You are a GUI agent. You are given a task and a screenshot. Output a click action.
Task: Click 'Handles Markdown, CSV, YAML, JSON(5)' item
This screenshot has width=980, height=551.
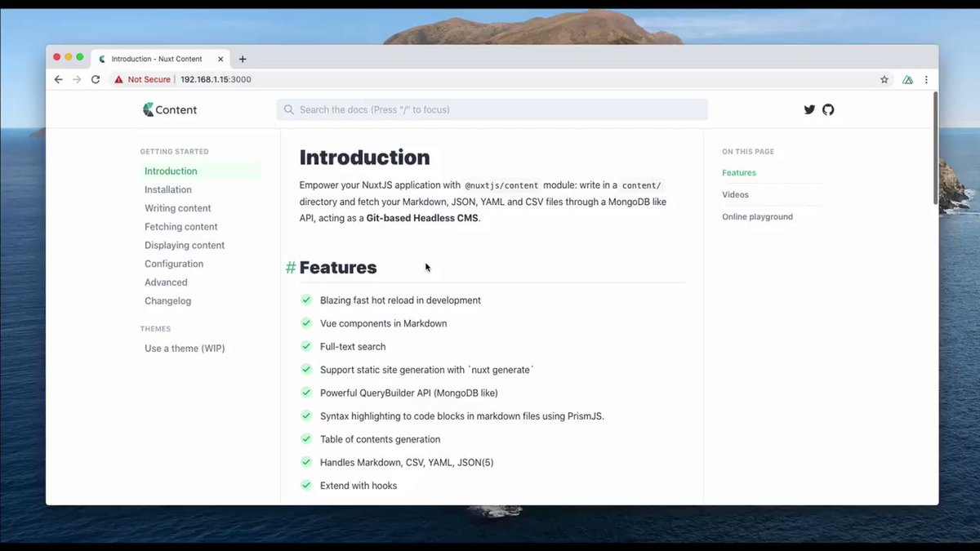click(407, 462)
